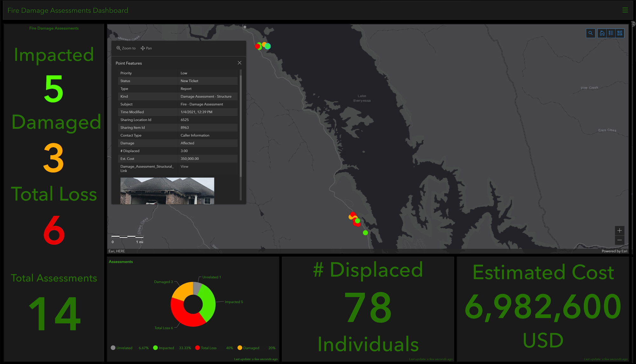Viewport: 636px width, 364px height.
Task: Expand map panel with fullscreen icon
Action: click(633, 24)
